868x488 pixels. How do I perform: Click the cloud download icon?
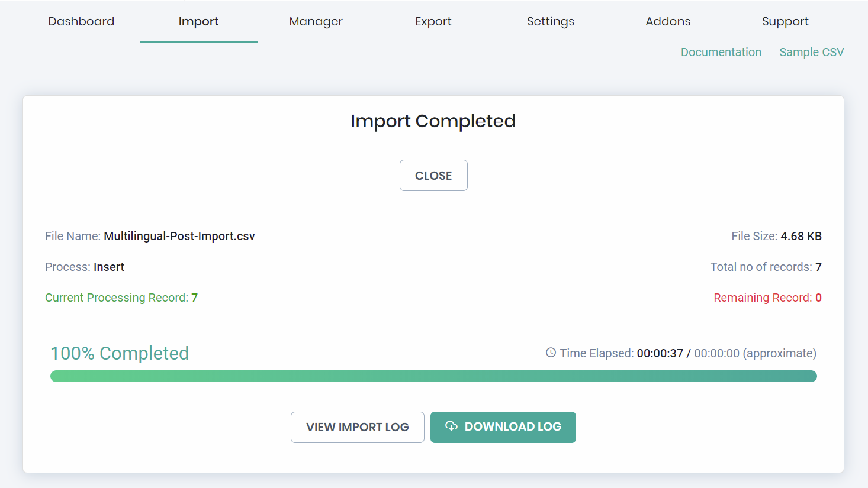tap(451, 426)
